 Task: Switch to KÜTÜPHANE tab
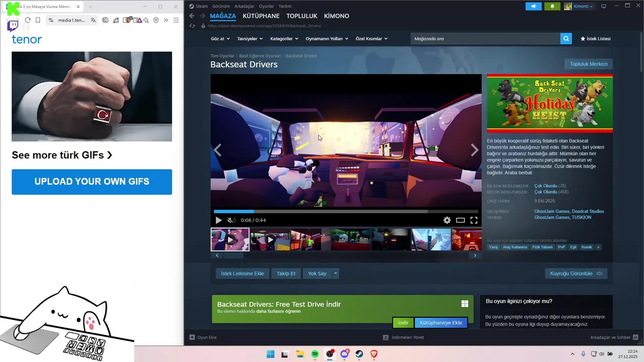pos(261,16)
